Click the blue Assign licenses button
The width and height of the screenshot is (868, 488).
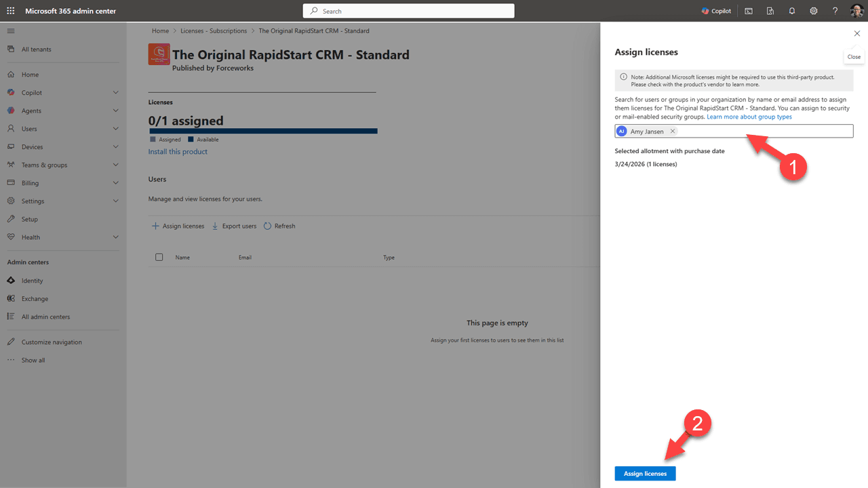coord(645,474)
